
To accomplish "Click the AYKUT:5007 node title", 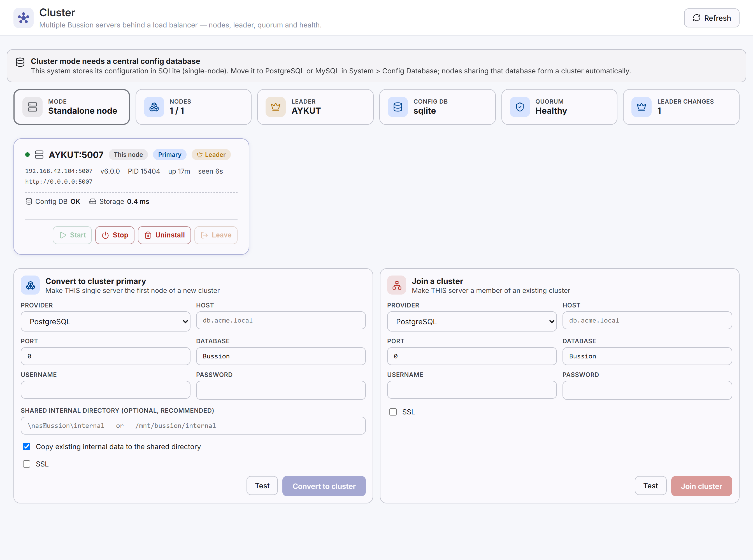I will pos(76,155).
